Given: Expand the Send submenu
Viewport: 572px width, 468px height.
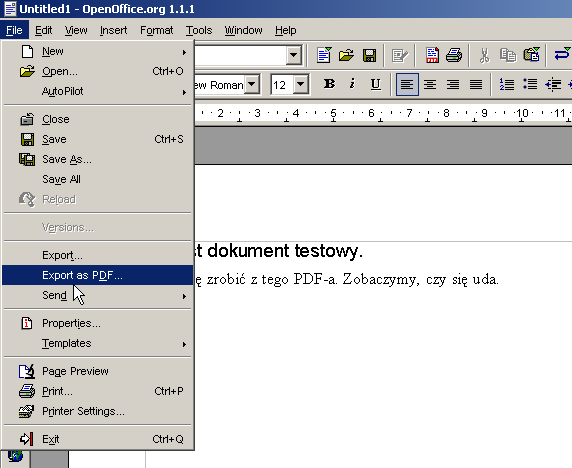Looking at the screenshot, I should 97,295.
